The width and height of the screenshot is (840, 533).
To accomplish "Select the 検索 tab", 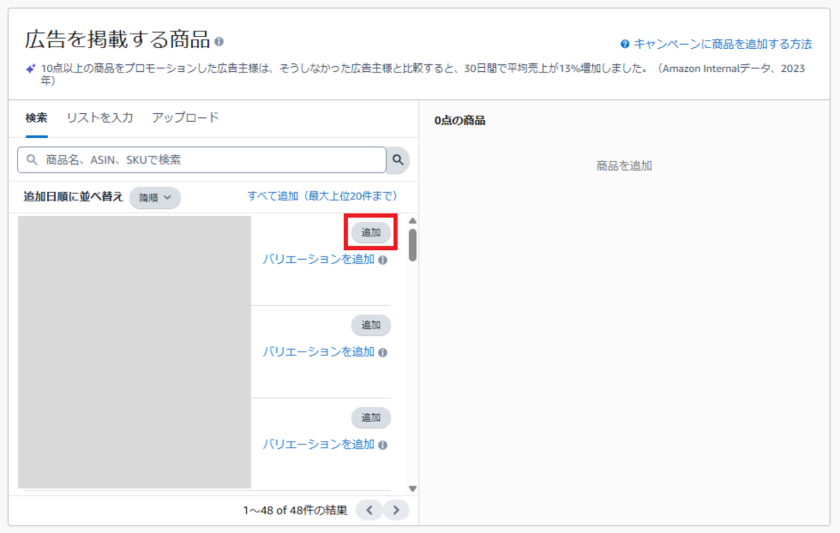I will (36, 118).
